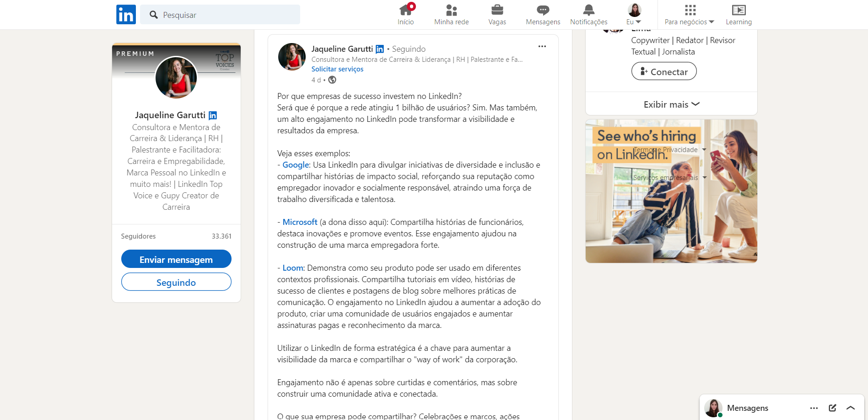Open the Microsoft company link in post
The height and width of the screenshot is (420, 868).
(x=300, y=222)
